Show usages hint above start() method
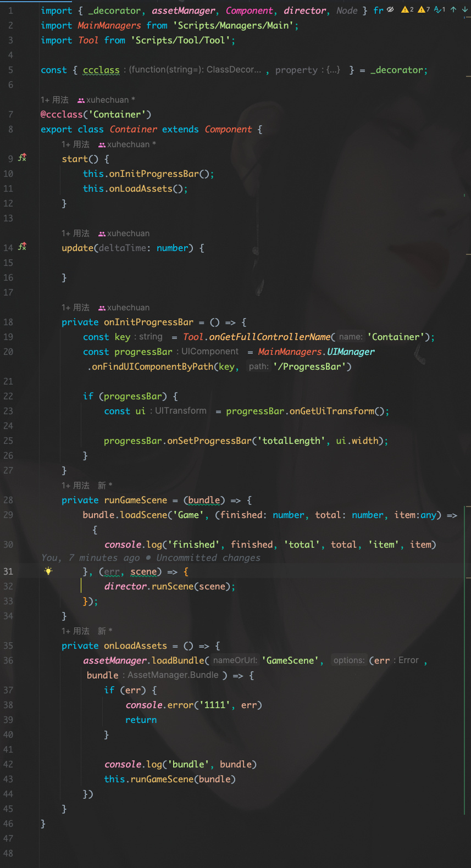 click(x=75, y=144)
